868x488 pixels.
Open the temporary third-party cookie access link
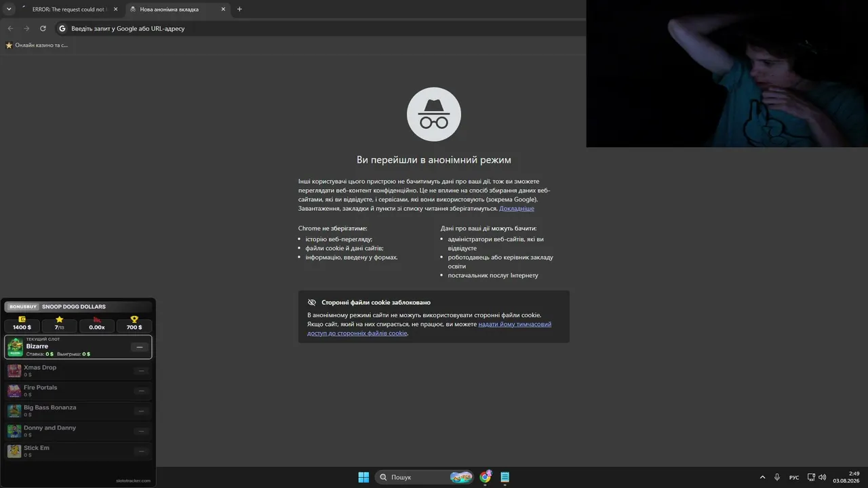429,329
